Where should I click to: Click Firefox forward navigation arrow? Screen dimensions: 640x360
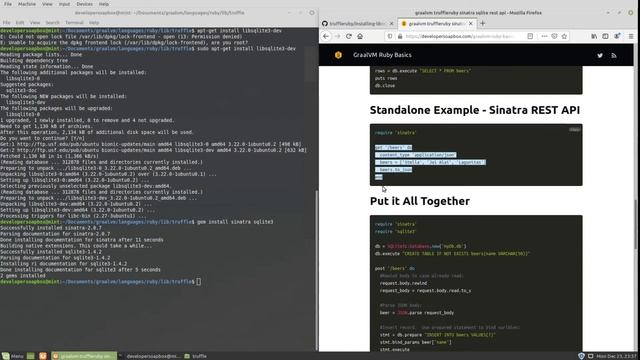337,36
